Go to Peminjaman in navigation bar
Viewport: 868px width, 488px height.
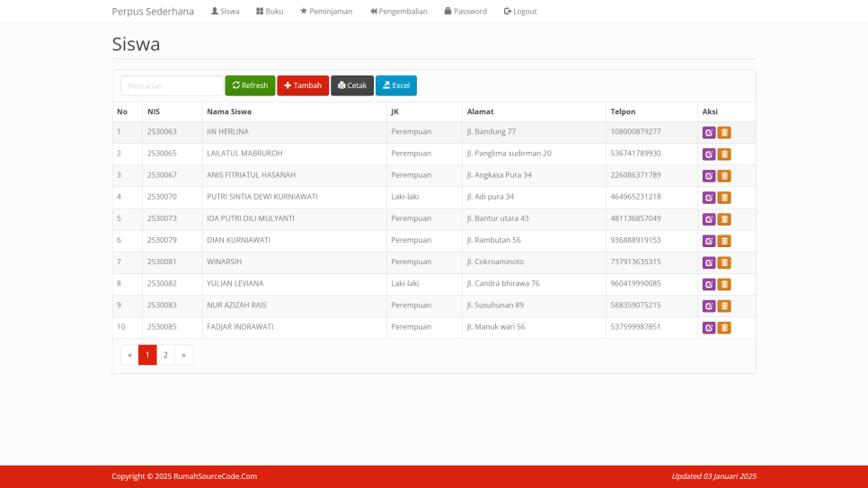coord(326,12)
